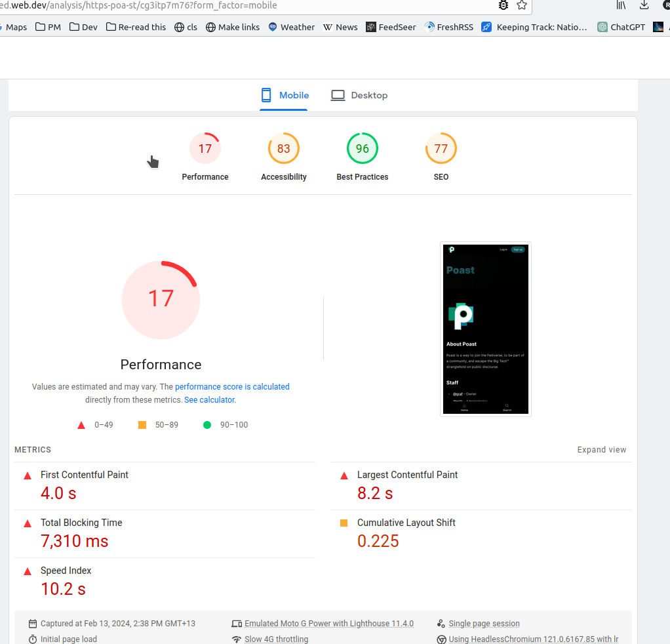Bookmark this page with the star icon

click(x=522, y=5)
